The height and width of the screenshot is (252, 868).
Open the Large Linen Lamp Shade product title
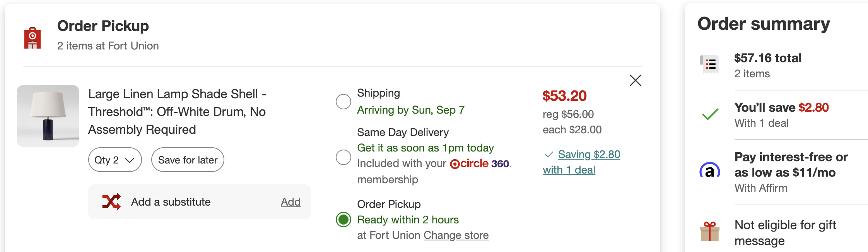click(x=177, y=111)
